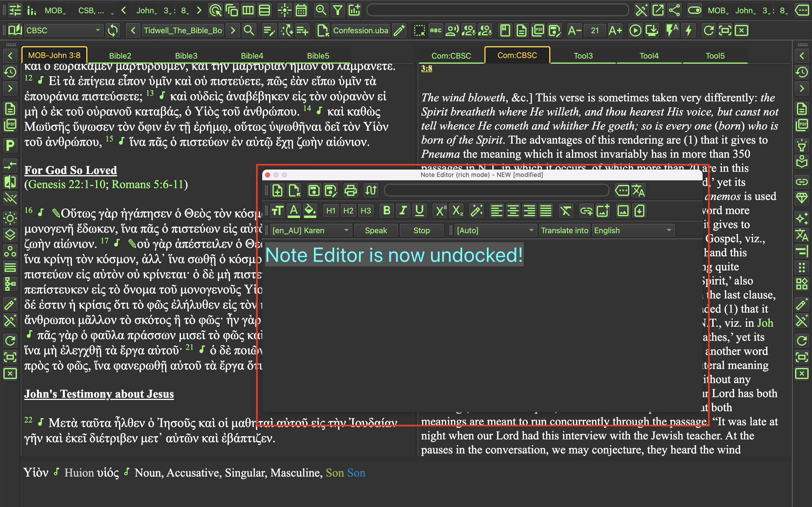Viewport: 812px width, 507px height.
Task: Click the Insert Image icon in Note Editor toolbar
Action: (x=604, y=210)
